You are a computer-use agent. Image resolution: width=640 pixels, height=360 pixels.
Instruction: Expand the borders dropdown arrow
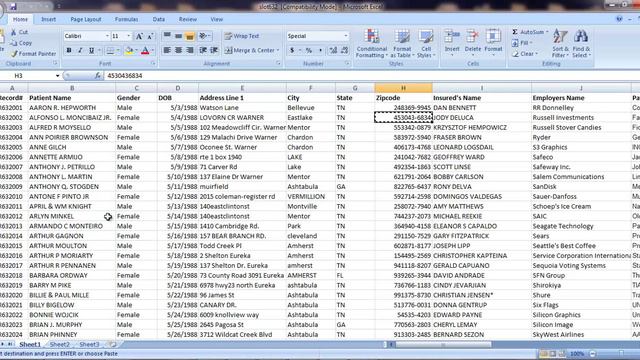pyautogui.click(x=118, y=50)
